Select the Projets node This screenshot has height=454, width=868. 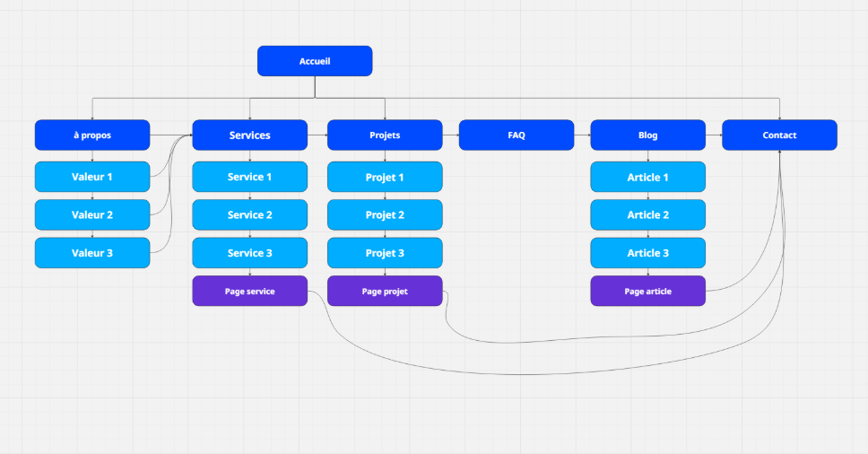385,135
